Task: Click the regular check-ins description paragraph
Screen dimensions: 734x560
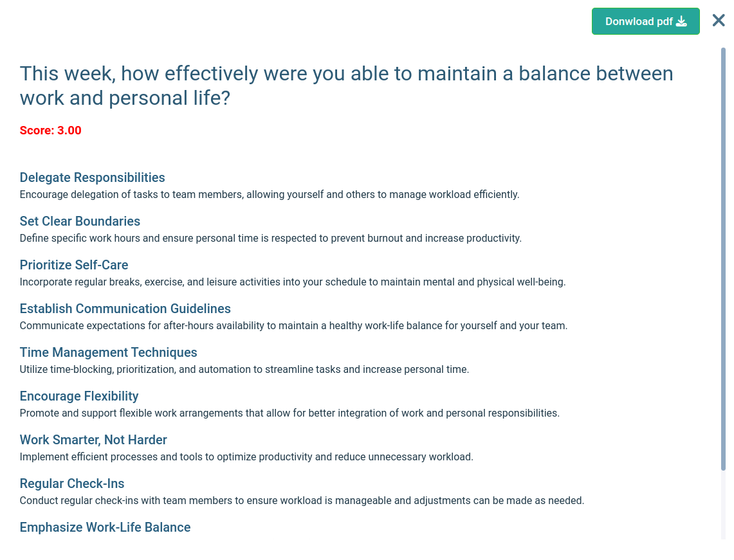Action: tap(302, 501)
